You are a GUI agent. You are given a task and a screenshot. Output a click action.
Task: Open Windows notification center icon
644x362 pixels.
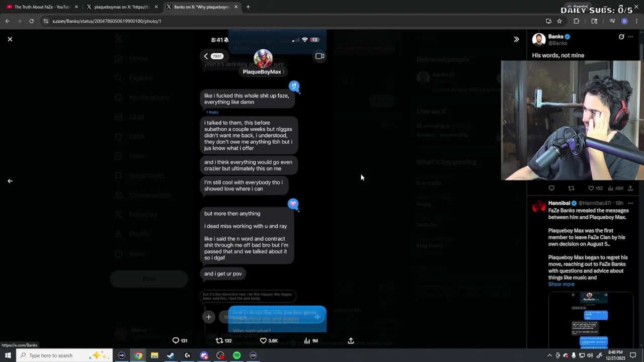click(x=633, y=355)
